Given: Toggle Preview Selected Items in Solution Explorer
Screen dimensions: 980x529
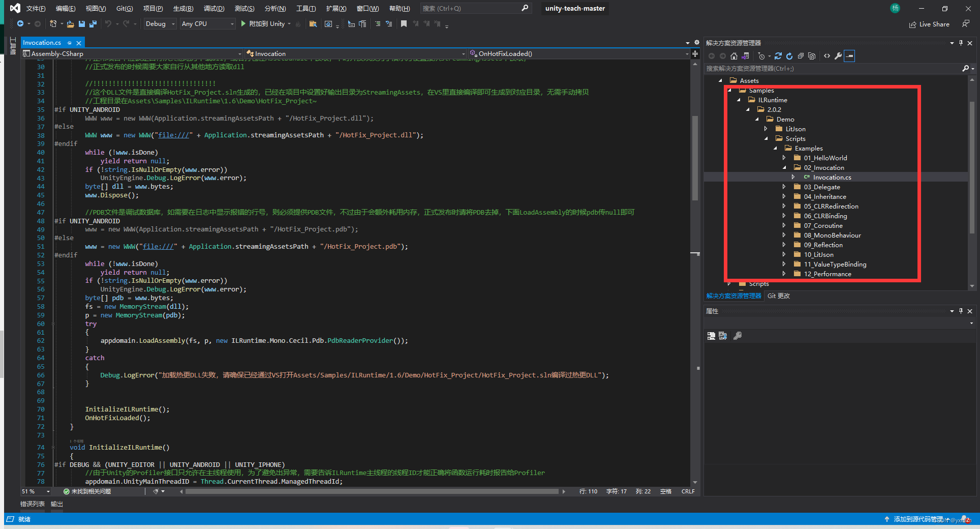Looking at the screenshot, I should coord(849,56).
